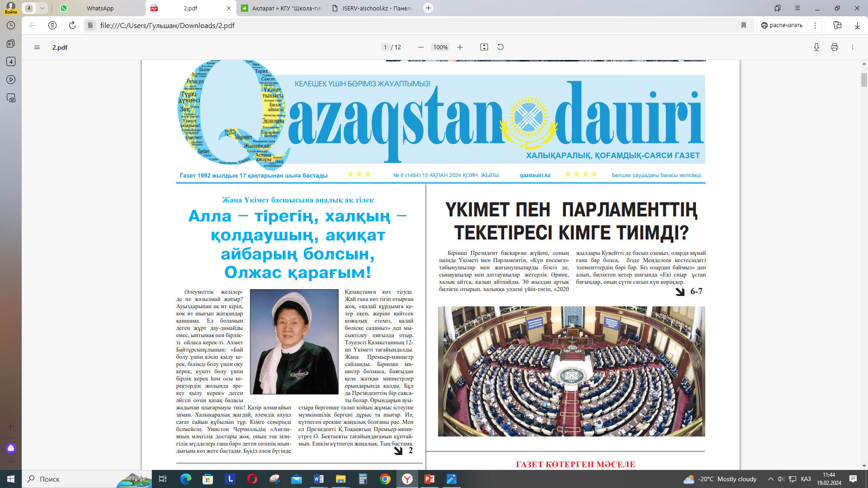Screen dimensions: 868x488
Task: Print the PDF document
Action: point(835,47)
